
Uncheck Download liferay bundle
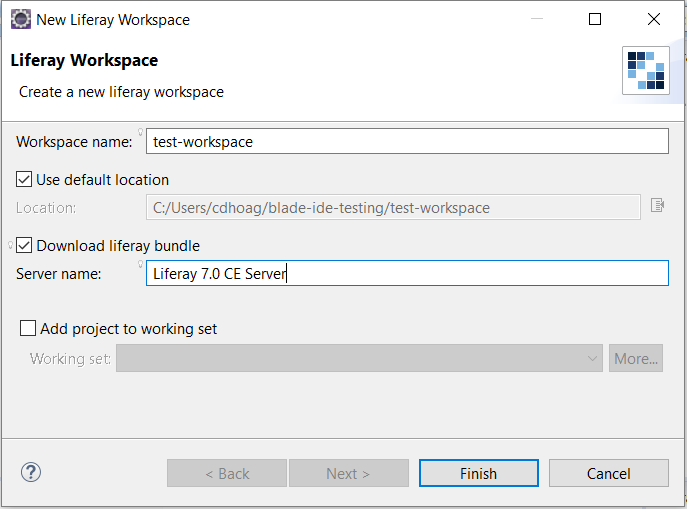(x=24, y=245)
